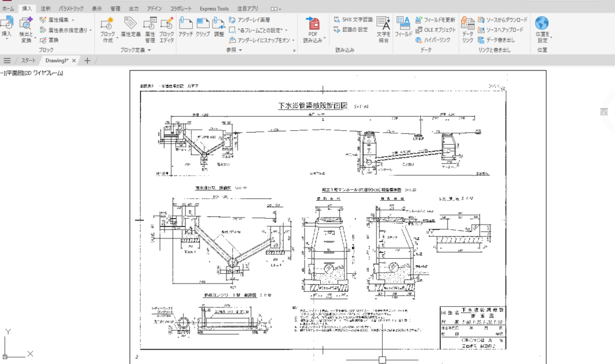
Task: Click the 挿入 (Insert block) icon
Action: coord(7,22)
